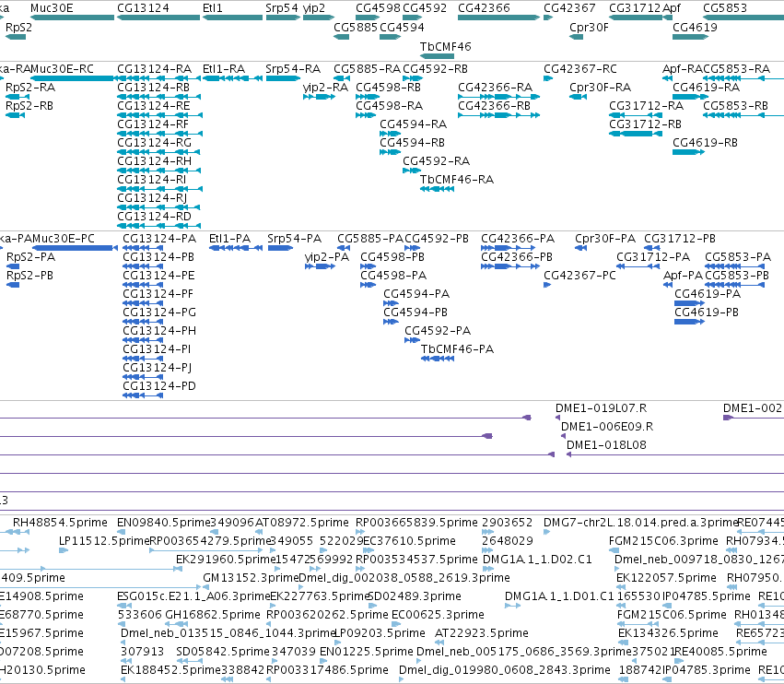
Task: Click protein CG42367-PC
Action: pos(579,276)
